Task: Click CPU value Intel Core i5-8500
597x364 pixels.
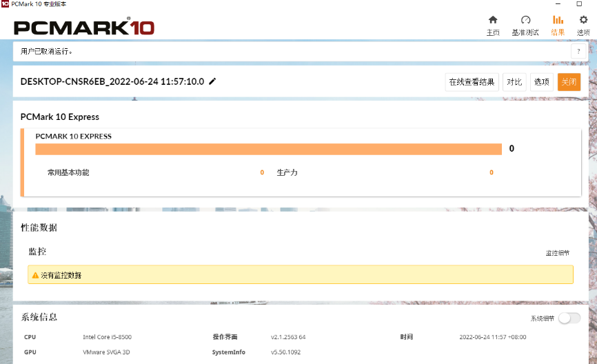Action: coord(107,337)
